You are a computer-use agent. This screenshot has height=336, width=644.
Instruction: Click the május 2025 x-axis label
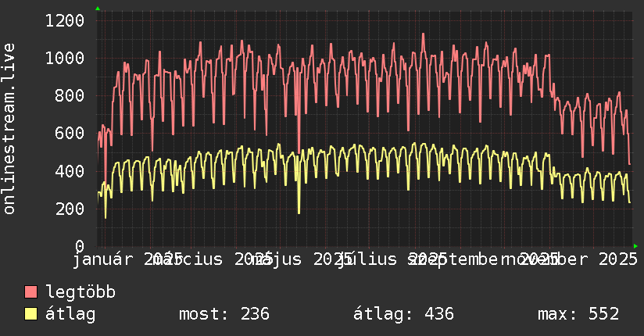[x=302, y=259]
